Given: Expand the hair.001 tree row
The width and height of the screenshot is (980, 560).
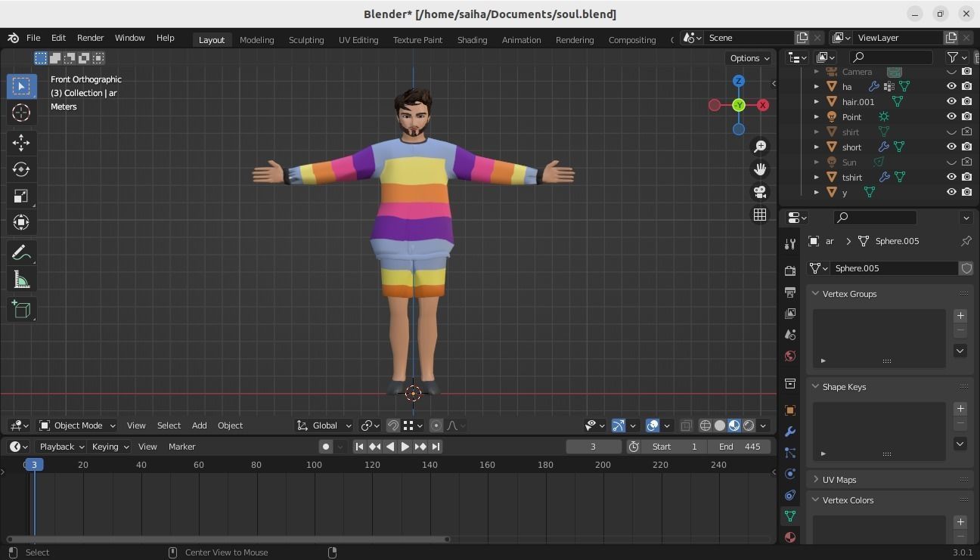Looking at the screenshot, I should point(816,101).
